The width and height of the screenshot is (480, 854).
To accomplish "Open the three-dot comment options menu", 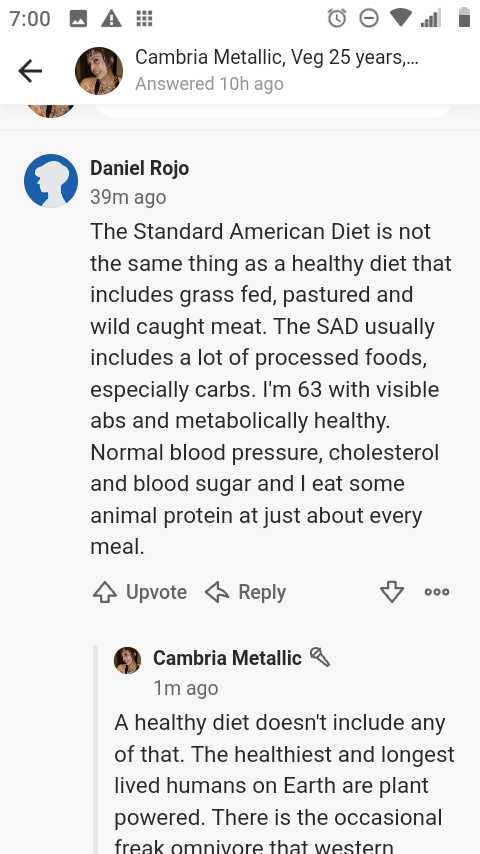I will tap(437, 592).
